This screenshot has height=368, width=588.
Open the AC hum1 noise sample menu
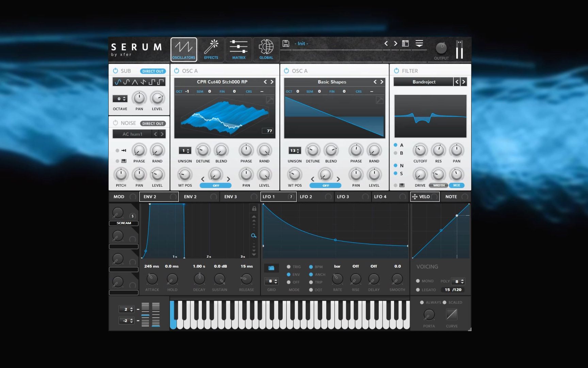pos(132,134)
